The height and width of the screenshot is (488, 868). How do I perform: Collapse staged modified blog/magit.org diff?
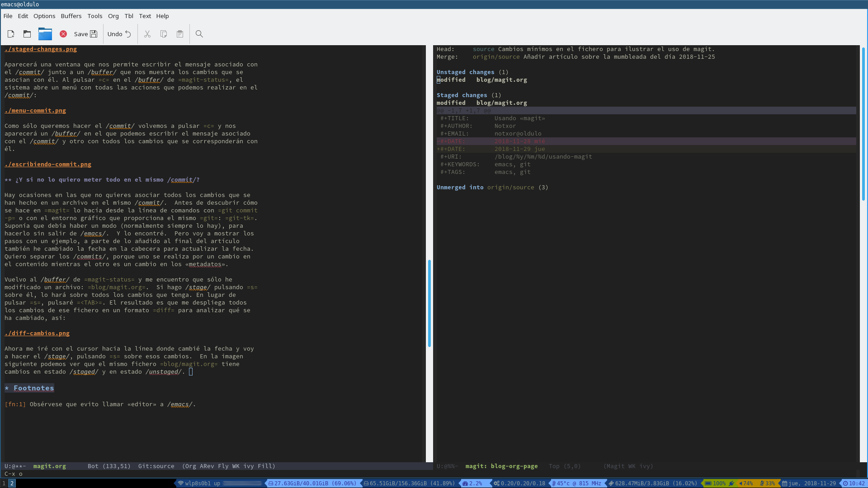pos(482,103)
